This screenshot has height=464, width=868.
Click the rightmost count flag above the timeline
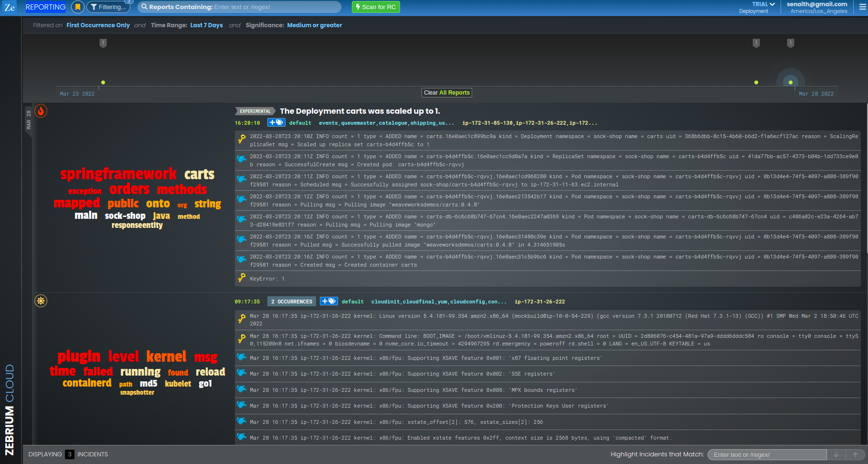click(x=791, y=43)
